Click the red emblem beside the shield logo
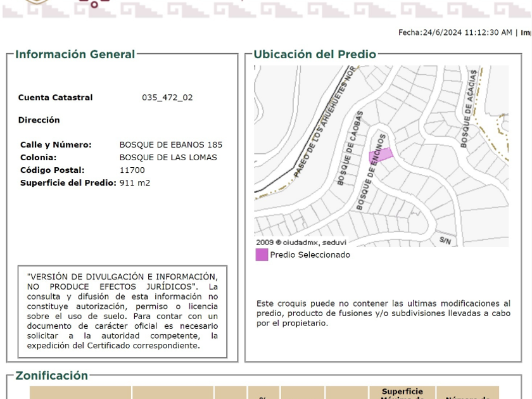 [x=92, y=3]
